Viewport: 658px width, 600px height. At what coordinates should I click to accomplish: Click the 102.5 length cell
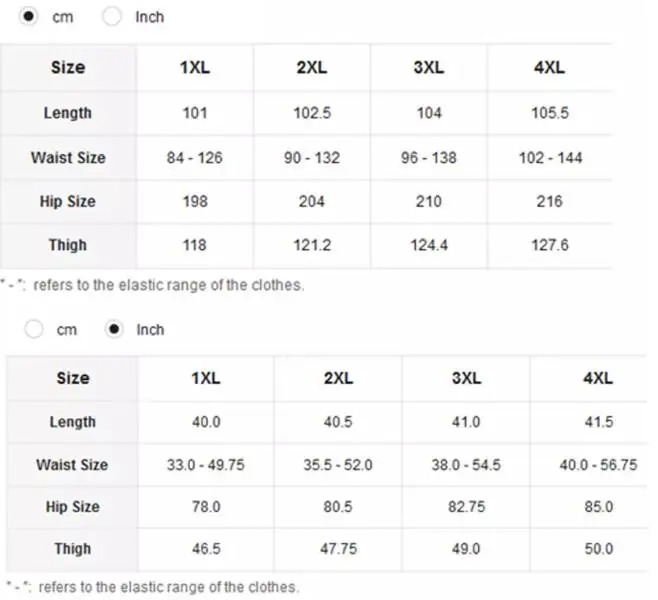pos(312,113)
